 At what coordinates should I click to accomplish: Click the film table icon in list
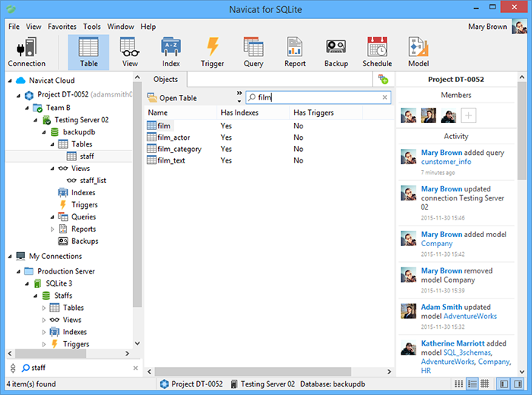[x=151, y=125]
